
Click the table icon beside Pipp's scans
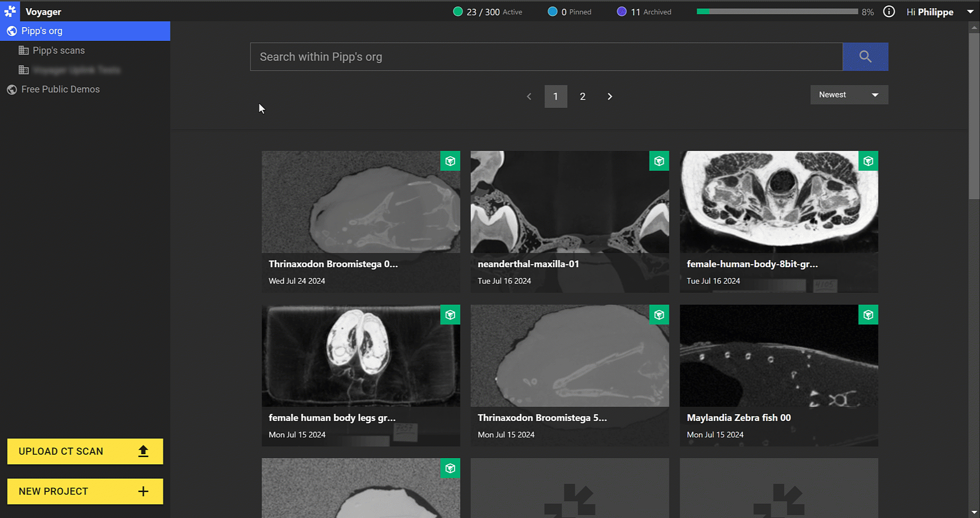[x=23, y=51]
